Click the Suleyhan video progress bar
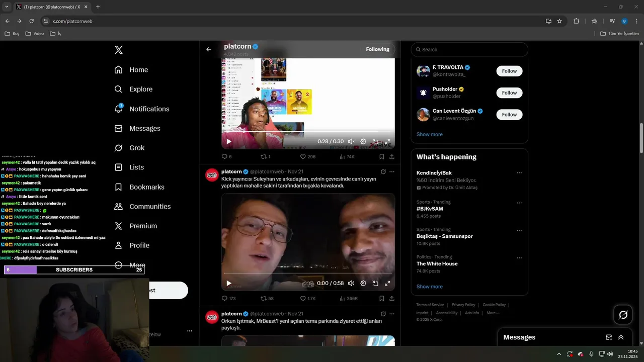Screen dimensions: 644x362 308,274
